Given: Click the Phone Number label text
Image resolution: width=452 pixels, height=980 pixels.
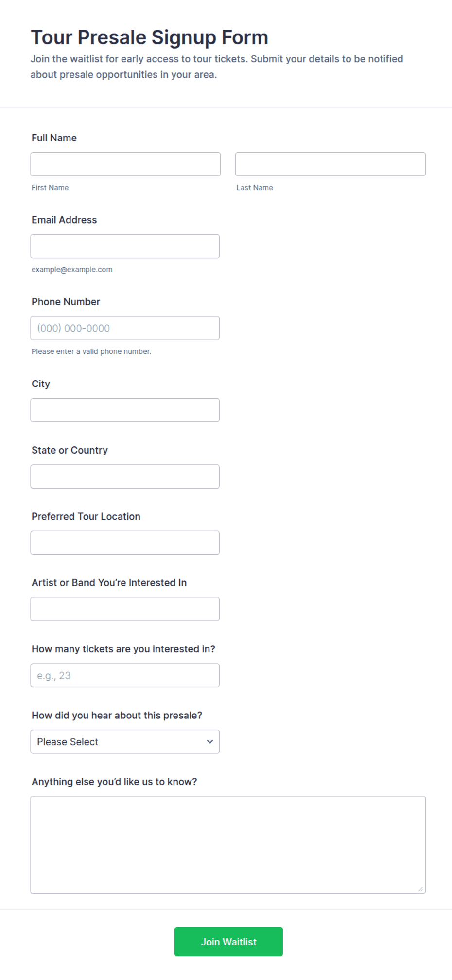Looking at the screenshot, I should pos(66,302).
